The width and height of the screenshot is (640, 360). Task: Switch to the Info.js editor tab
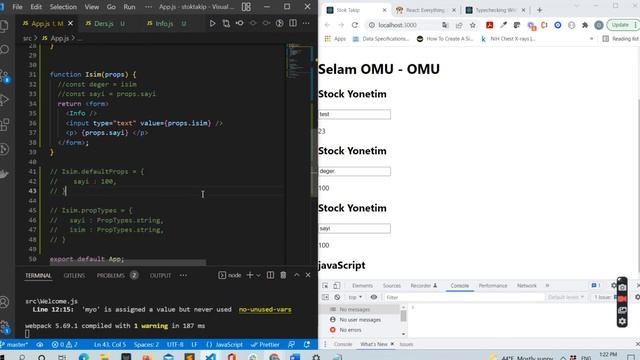(x=164, y=24)
